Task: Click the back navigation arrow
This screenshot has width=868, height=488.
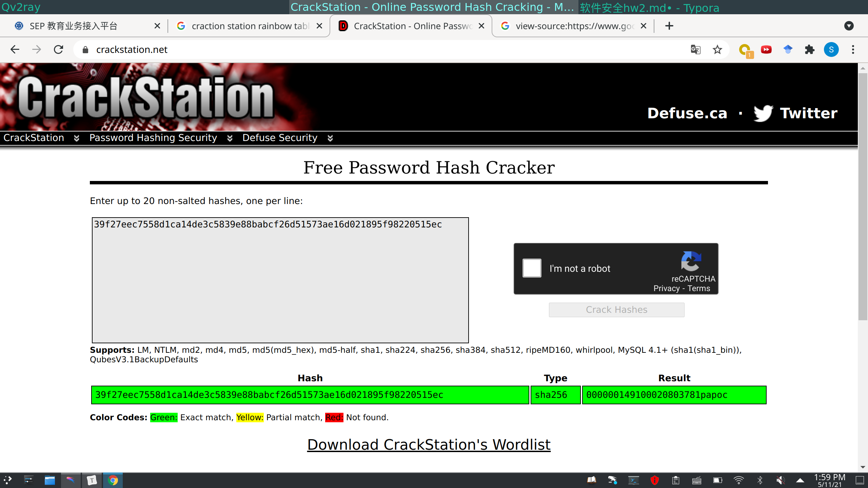Action: click(15, 49)
